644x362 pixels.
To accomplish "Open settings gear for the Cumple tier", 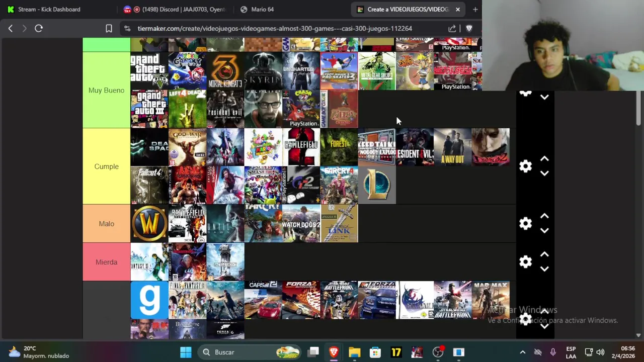I will tap(525, 166).
